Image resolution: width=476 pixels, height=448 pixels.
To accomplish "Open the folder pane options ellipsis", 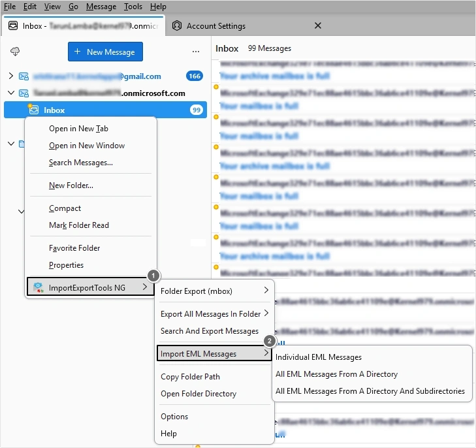I will point(196,52).
